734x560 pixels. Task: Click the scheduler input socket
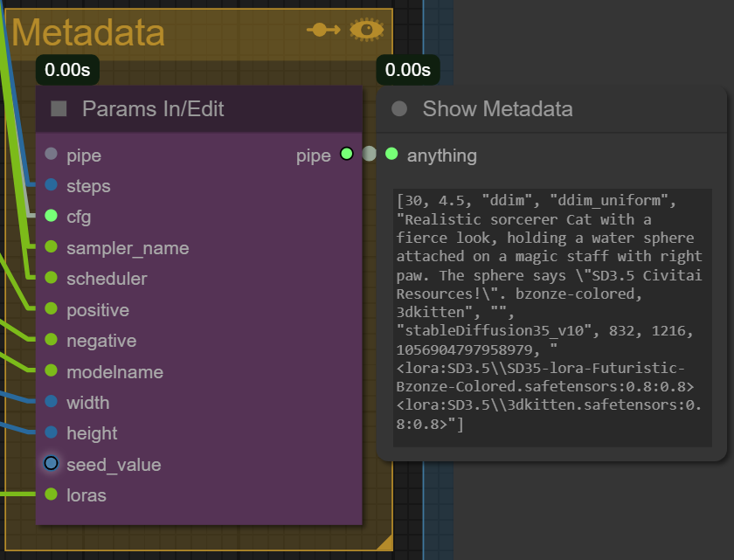click(x=51, y=278)
